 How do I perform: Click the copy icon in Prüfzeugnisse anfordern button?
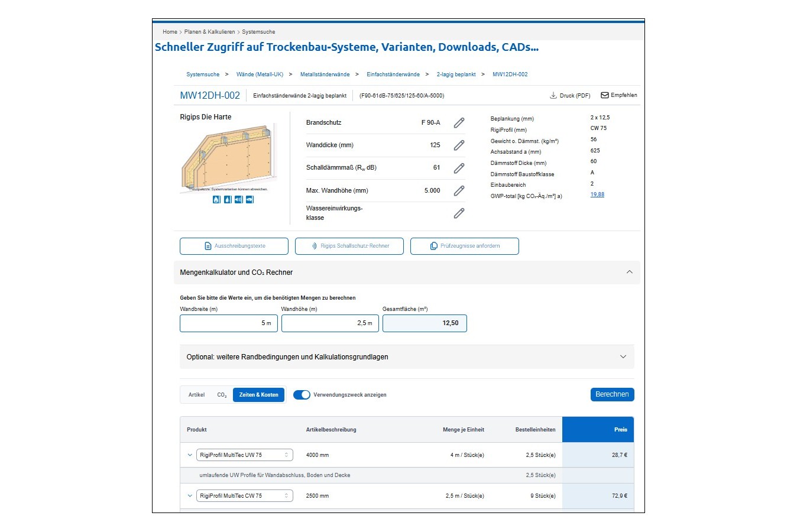434,246
